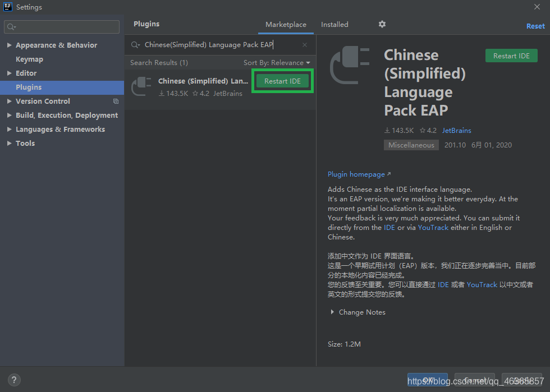Screen dimensions: 550x392
Task: Open the YouTrack link in the English description
Action: click(433, 228)
